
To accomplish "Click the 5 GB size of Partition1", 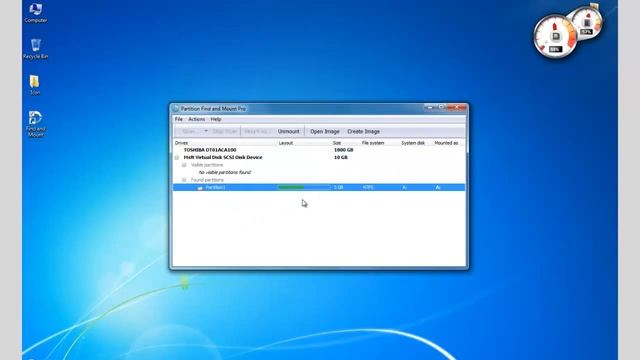I will 338,187.
